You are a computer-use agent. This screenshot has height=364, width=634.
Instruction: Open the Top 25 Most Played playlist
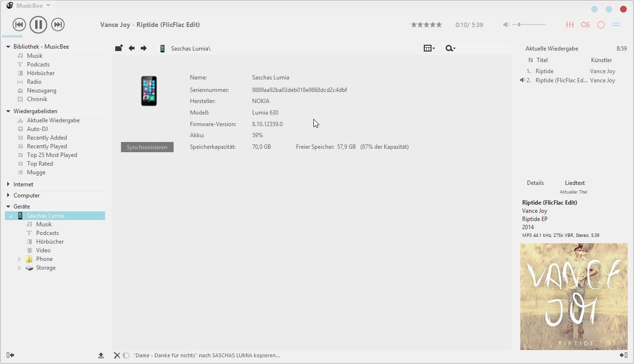click(x=52, y=155)
